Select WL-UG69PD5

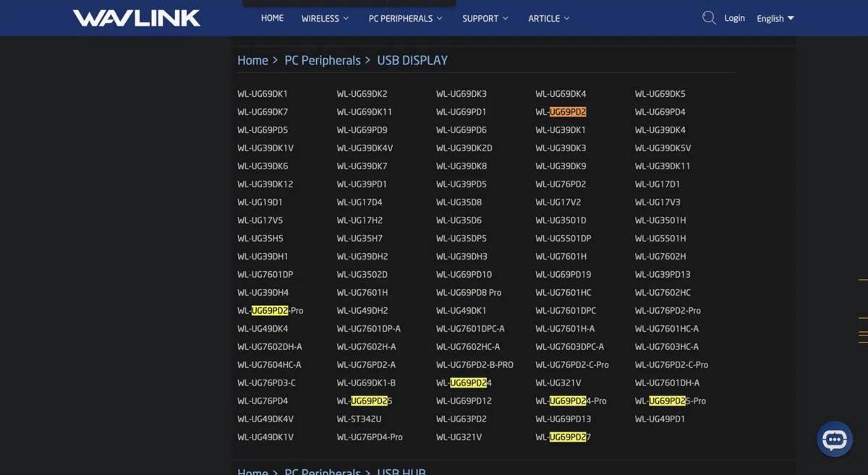tap(263, 130)
